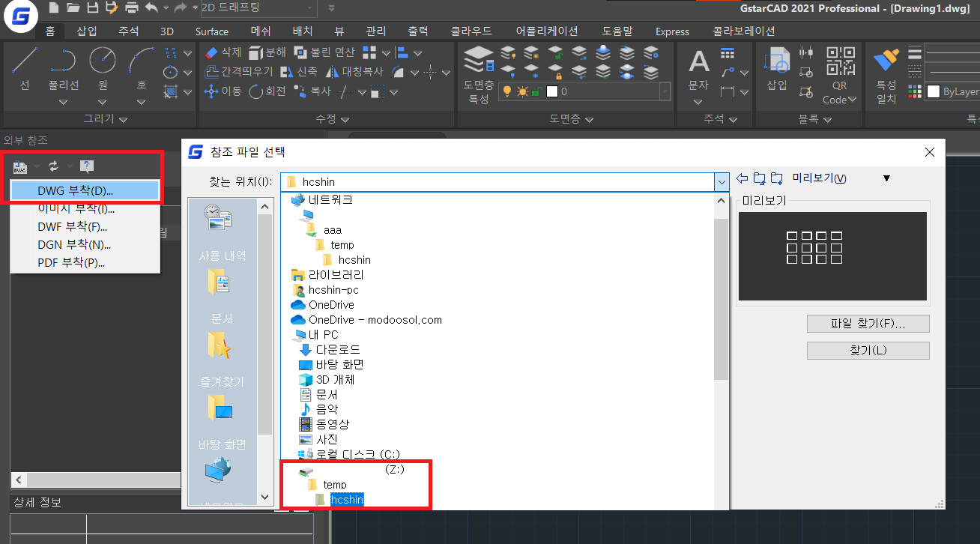
Task: Open Layer Properties (도면층 특성) manager
Action: [x=479, y=73]
